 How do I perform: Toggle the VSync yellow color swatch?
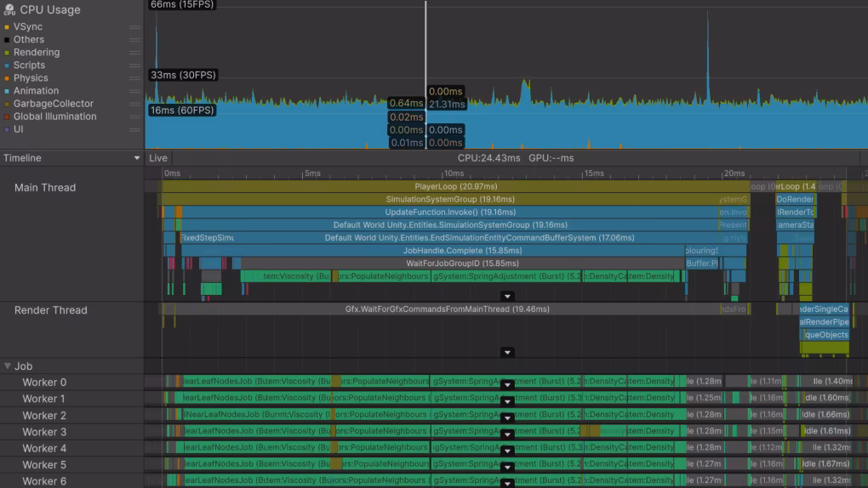point(7,26)
